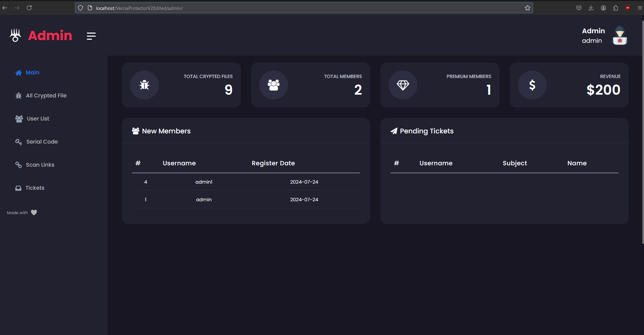This screenshot has height=335, width=644.
Task: Click the group icon by New Members
Action: (x=135, y=131)
